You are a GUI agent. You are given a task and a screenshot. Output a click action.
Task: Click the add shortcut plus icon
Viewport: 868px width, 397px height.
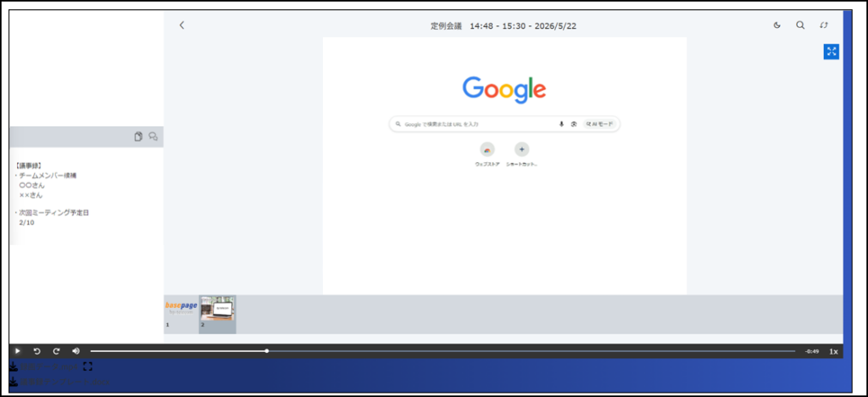click(522, 149)
